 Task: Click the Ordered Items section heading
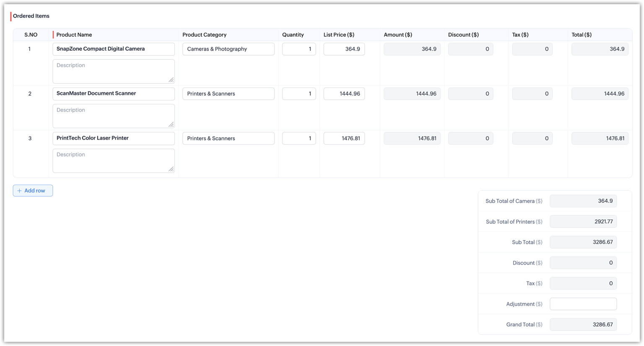pyautogui.click(x=31, y=15)
